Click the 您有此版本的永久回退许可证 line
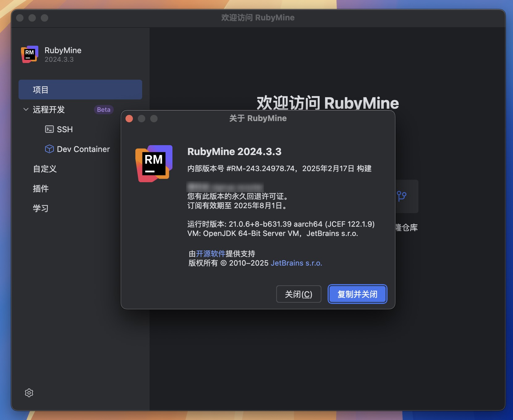The width and height of the screenshot is (513, 420). point(238,196)
